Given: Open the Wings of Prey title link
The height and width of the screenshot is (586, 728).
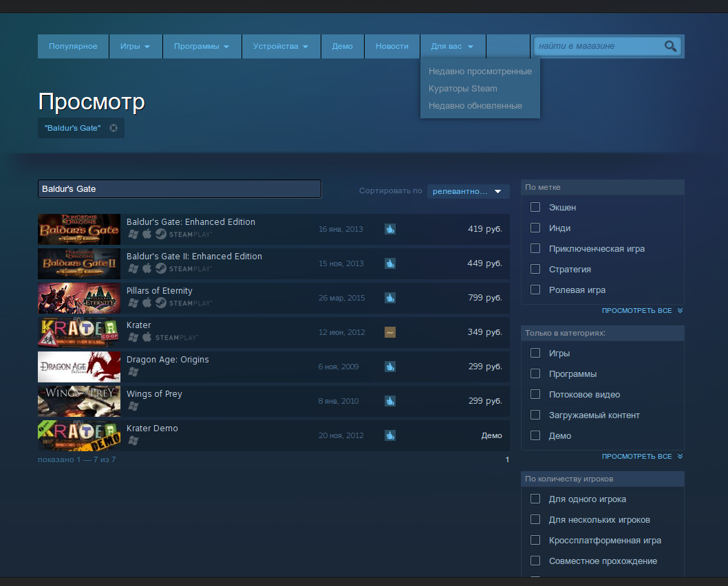Looking at the screenshot, I should click(154, 394).
